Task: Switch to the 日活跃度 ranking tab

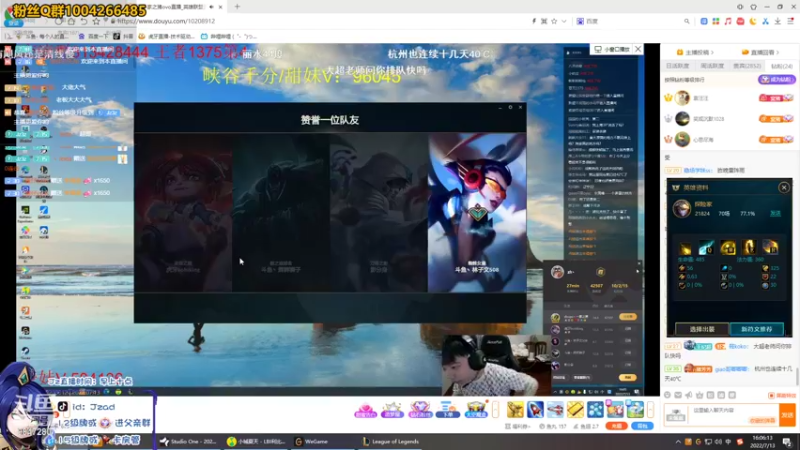Action: click(x=678, y=66)
